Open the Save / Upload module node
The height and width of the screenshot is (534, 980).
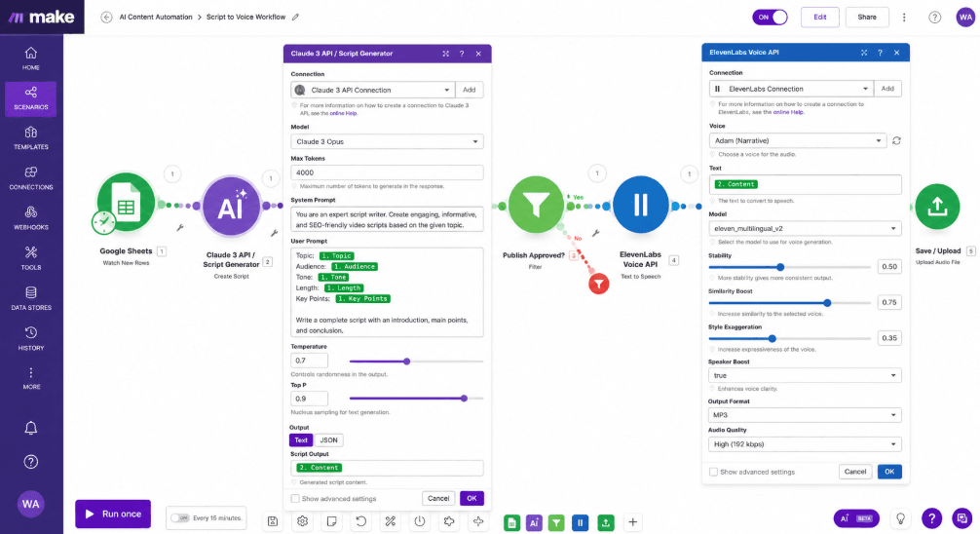(937, 207)
